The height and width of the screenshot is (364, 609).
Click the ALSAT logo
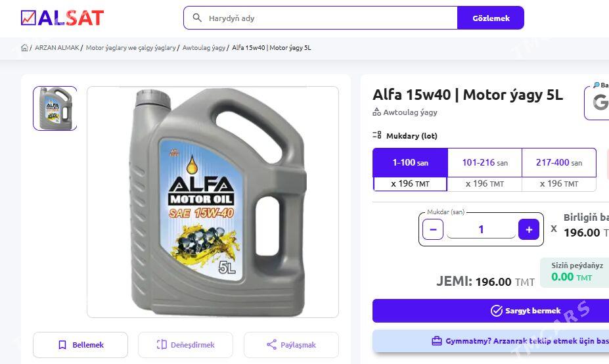[62, 18]
